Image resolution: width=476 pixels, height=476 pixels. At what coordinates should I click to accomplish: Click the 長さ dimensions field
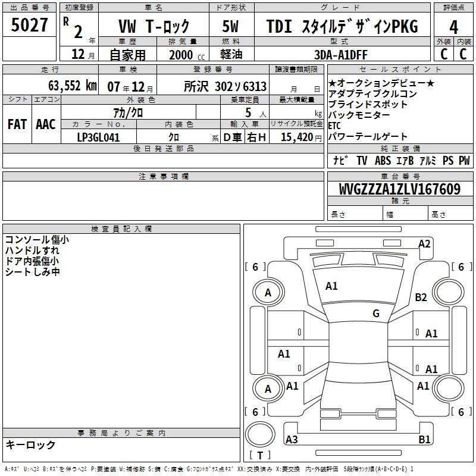(x=355, y=214)
